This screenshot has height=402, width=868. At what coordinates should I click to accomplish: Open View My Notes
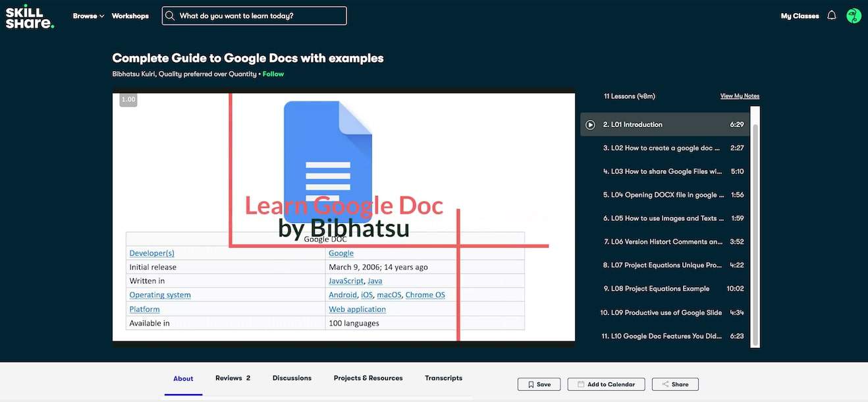point(740,96)
